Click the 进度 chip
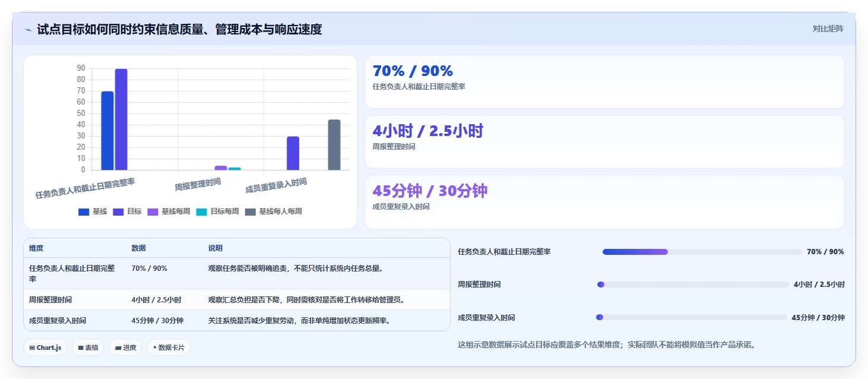Image resolution: width=868 pixels, height=379 pixels. click(x=125, y=348)
